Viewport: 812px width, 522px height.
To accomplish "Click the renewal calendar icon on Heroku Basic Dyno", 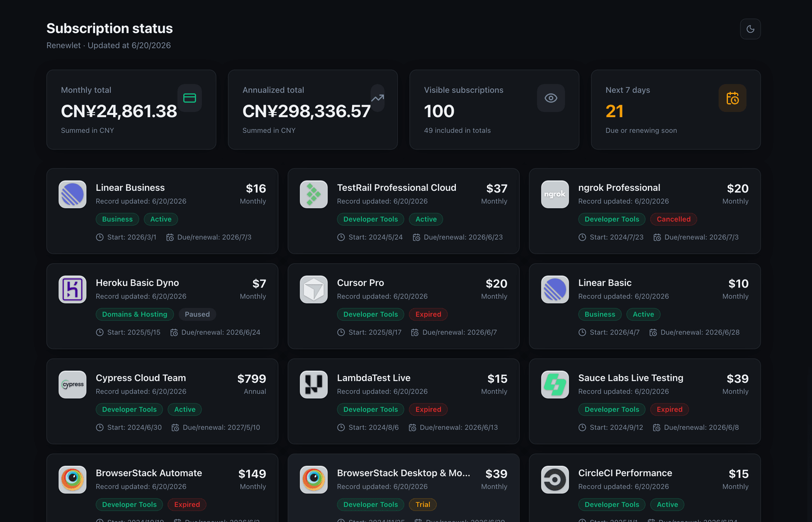I will pos(174,332).
